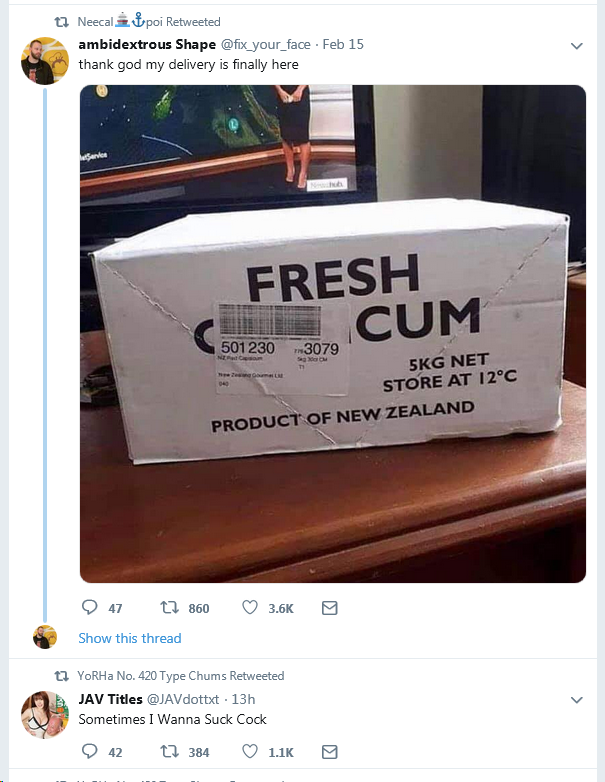Screen dimensions: 605x782
Task: Retweet the JAV Titles tweet
Action: click(x=169, y=752)
